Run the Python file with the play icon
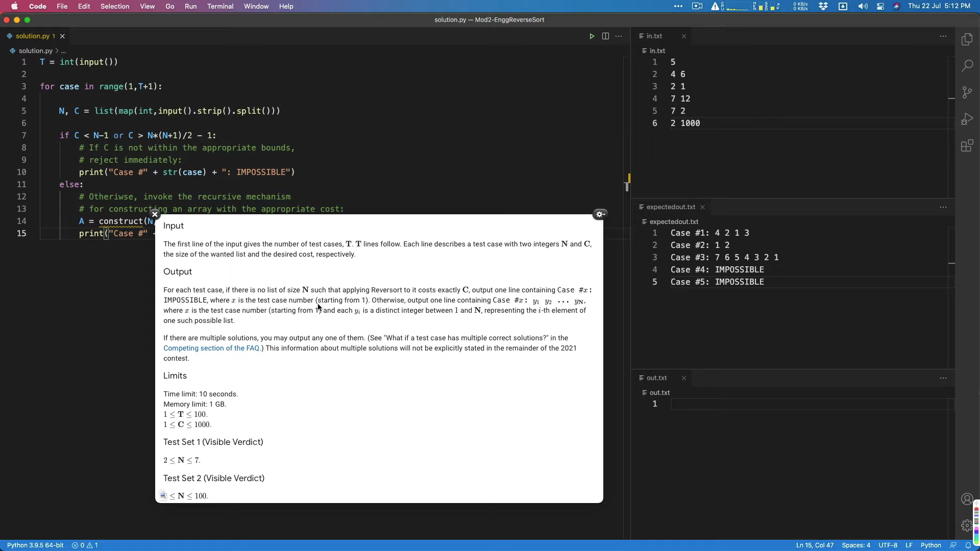The width and height of the screenshot is (980, 551). click(592, 36)
